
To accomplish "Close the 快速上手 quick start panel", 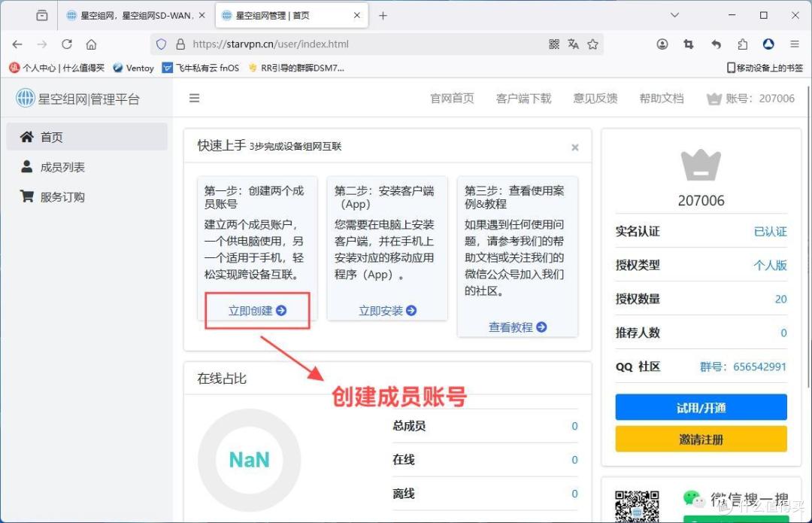I will (x=575, y=147).
